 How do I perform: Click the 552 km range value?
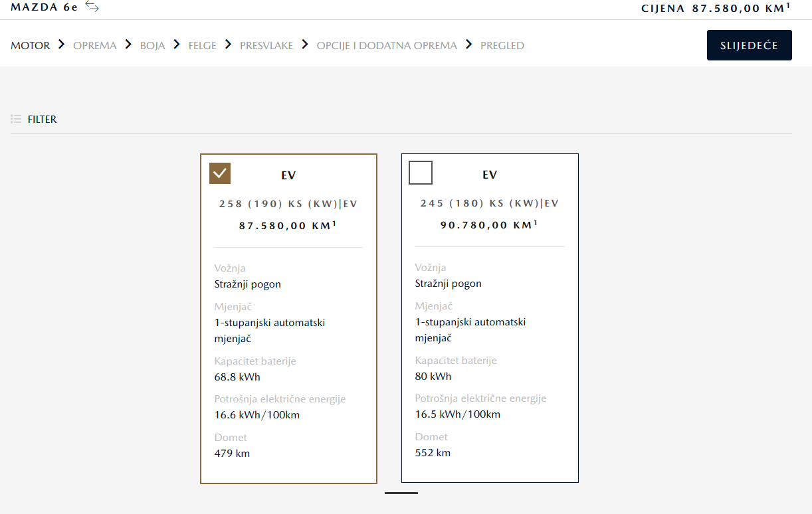(x=433, y=453)
